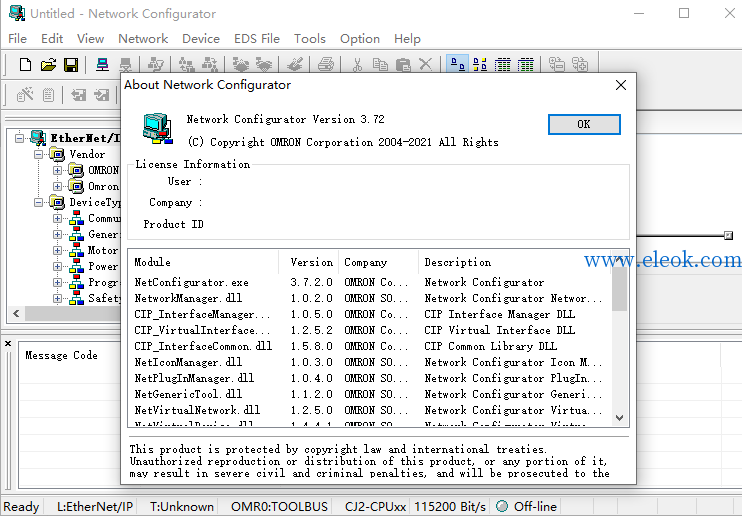Click the edit/pen toolbar icon before Print

click(295, 64)
